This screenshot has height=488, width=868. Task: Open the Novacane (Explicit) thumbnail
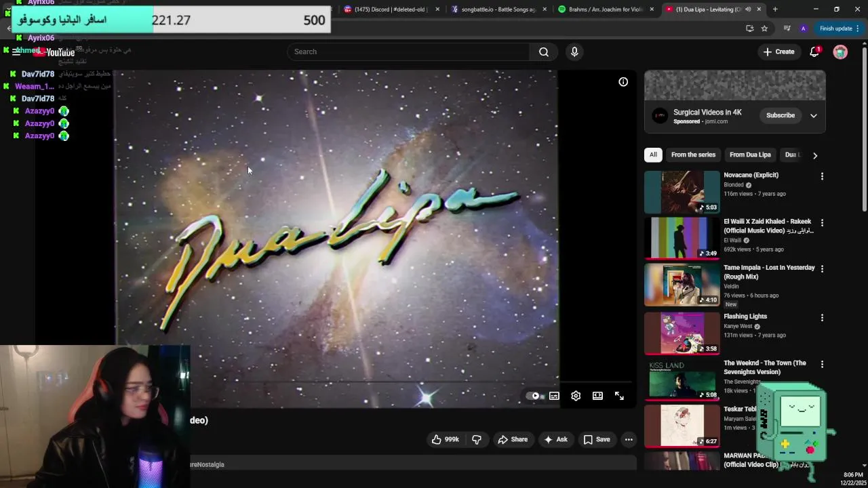[x=682, y=192]
